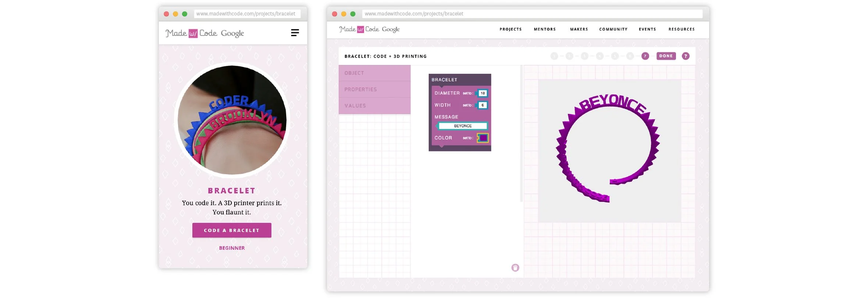Click the trash can icon in the workspace
The image size is (868, 298).
515,268
